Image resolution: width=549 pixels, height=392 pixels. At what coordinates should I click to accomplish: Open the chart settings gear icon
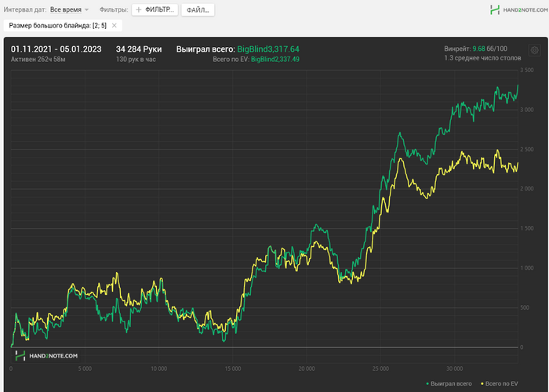coord(534,50)
